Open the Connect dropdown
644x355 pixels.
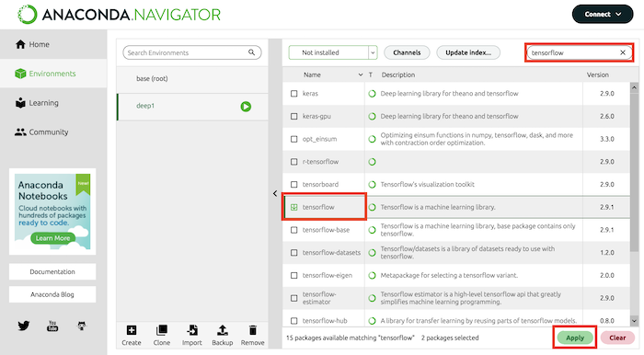(602, 15)
